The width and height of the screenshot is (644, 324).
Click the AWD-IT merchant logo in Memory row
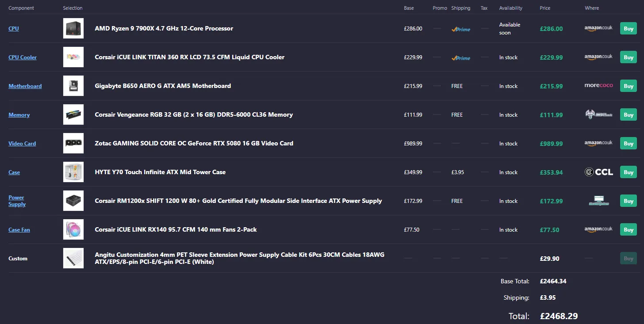pos(598,114)
